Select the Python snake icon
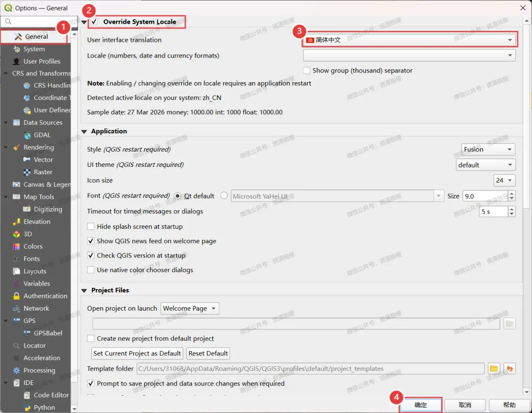532x413 pixels. coord(27,408)
